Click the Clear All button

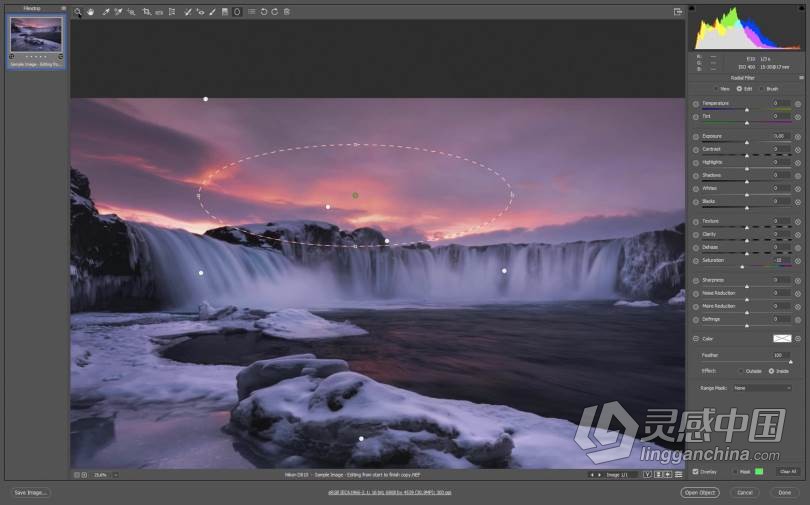788,472
